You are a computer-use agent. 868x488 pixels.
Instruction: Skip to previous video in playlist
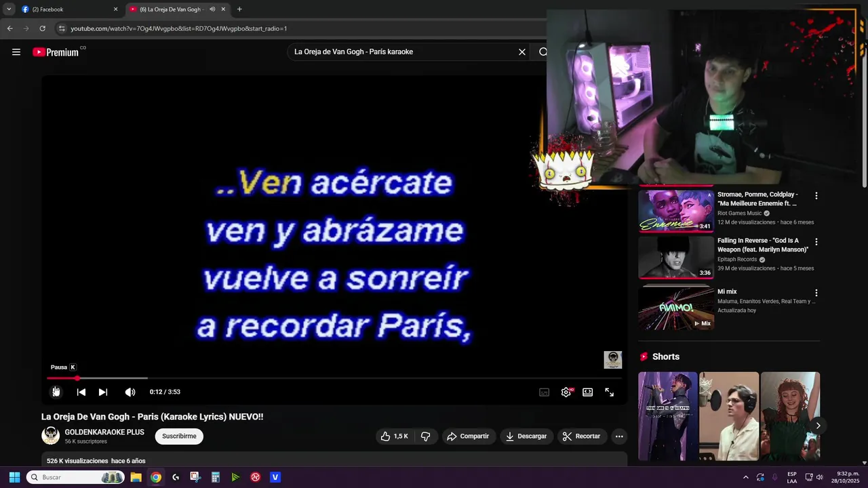(x=81, y=392)
